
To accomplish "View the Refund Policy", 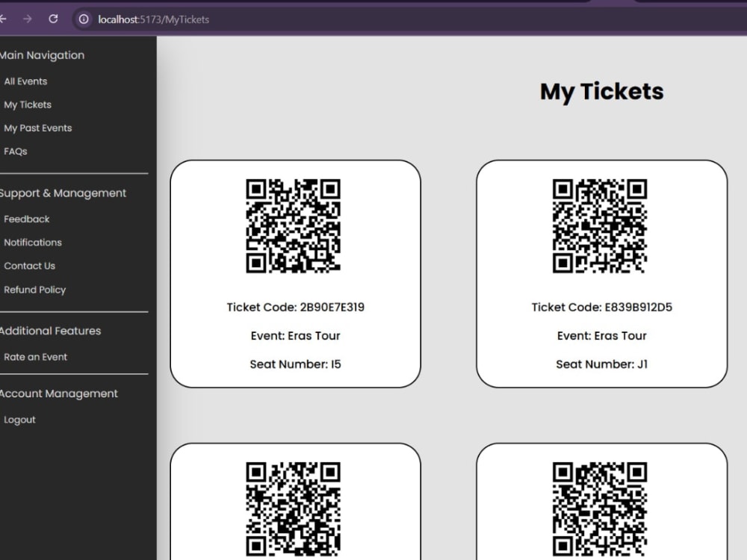I will point(35,290).
